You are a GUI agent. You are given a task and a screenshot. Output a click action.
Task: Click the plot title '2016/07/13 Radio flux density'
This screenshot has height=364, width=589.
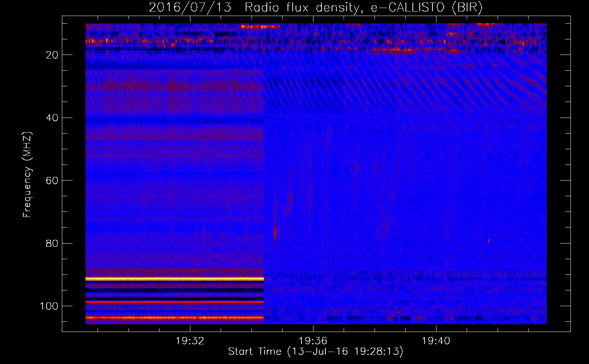316,7
